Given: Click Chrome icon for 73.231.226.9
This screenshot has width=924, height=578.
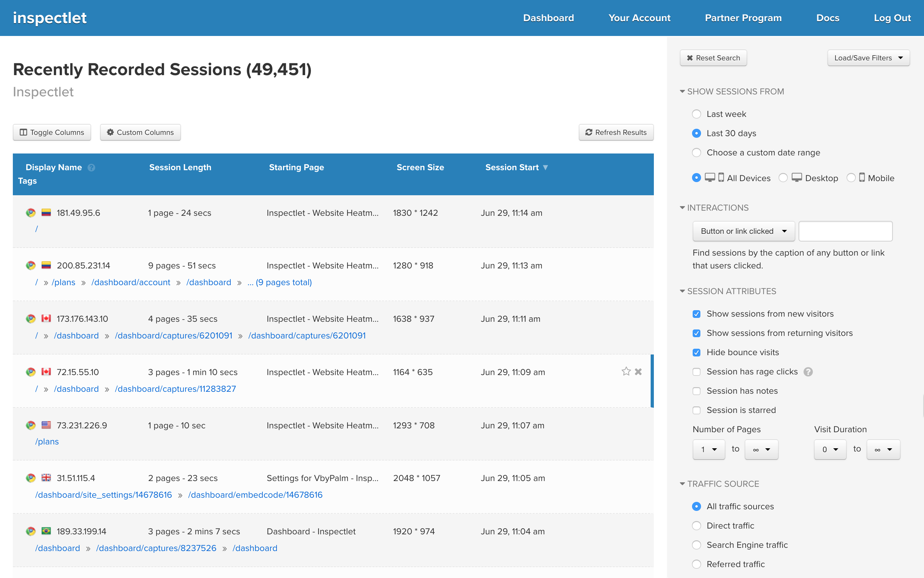Looking at the screenshot, I should (30, 425).
